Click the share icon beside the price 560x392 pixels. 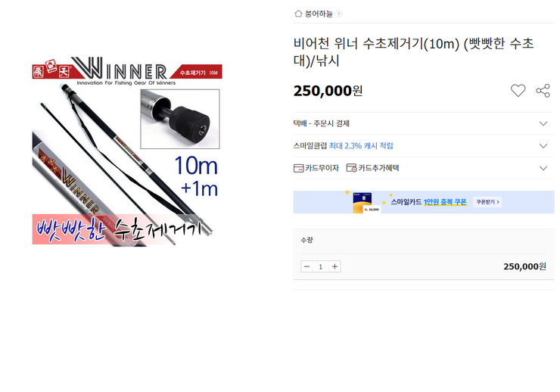[x=543, y=91]
